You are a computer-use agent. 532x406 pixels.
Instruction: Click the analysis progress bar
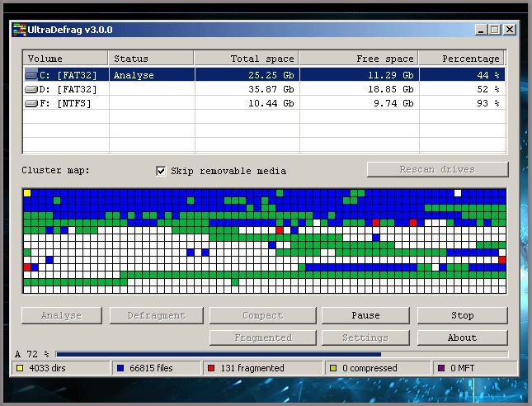click(x=281, y=354)
